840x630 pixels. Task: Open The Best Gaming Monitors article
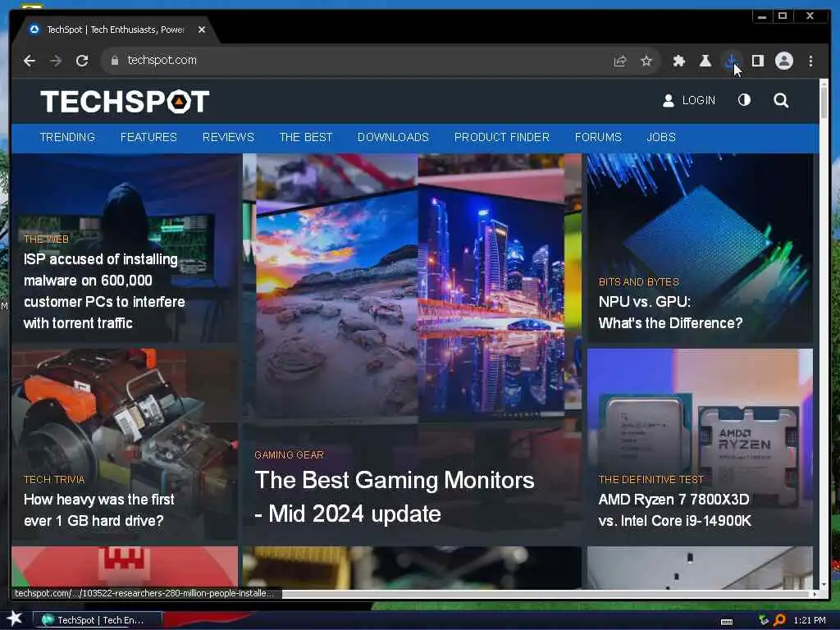point(395,496)
